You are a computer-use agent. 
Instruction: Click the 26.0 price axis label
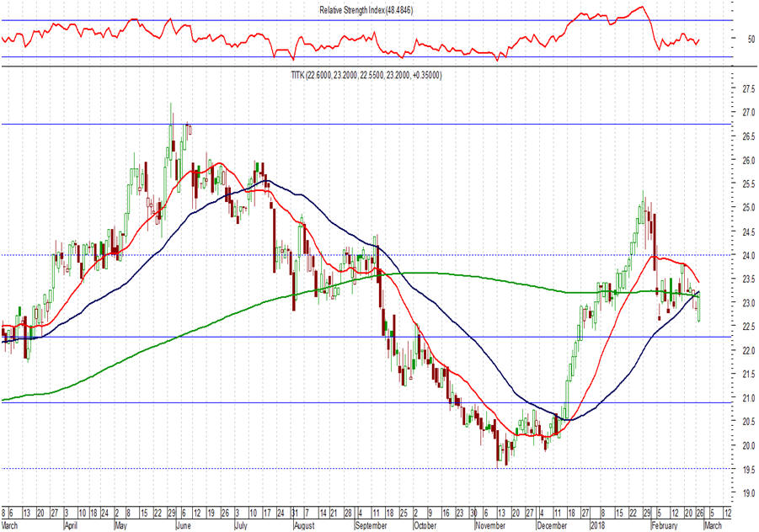pos(748,160)
